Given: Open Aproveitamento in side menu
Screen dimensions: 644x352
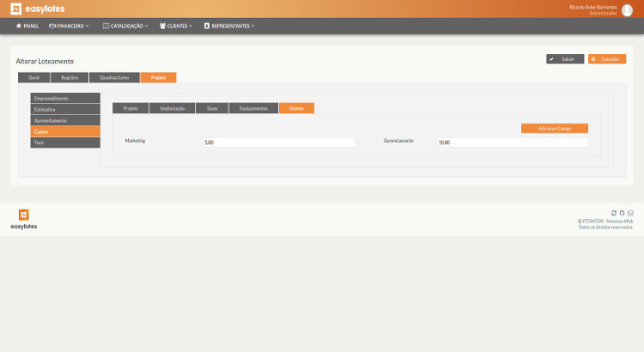Looking at the screenshot, I should (65, 120).
